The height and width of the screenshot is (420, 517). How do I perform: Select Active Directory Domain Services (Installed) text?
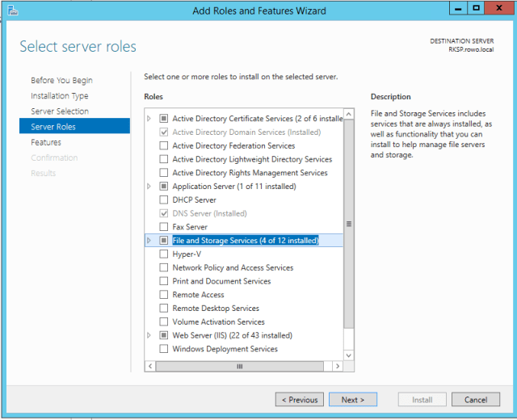(x=246, y=132)
